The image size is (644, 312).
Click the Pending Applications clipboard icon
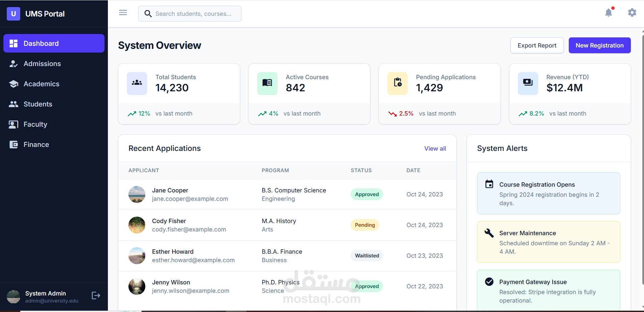tap(398, 83)
